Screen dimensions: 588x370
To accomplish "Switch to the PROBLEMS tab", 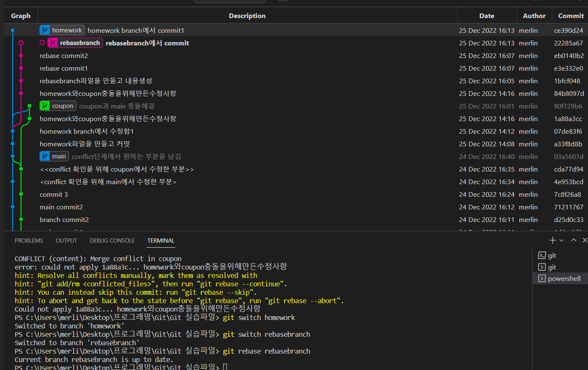I will pos(29,240).
